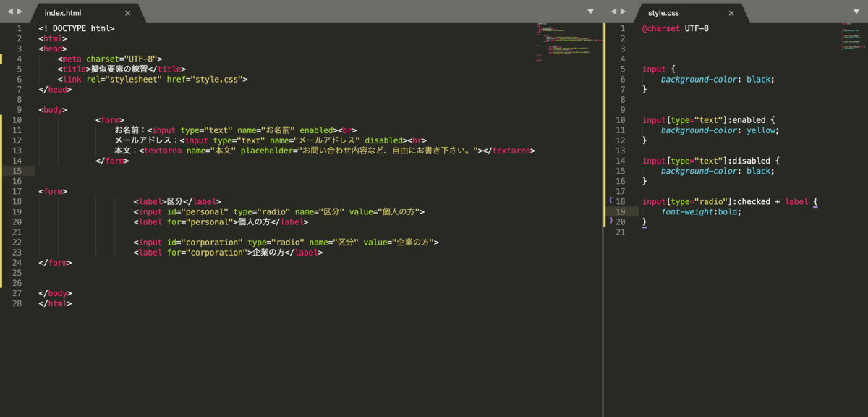Click the closing </body> tag
Viewport: 868px width, 417px height.
coord(56,293)
